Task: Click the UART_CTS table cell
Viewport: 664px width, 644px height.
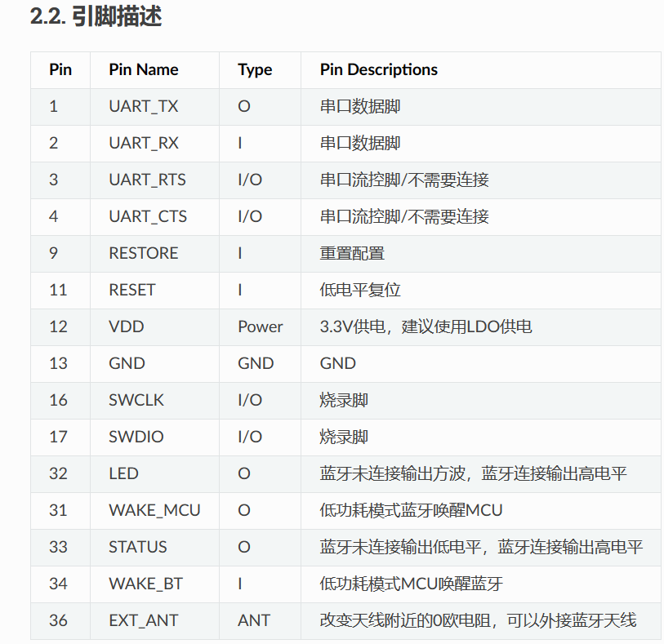Action: pos(147,216)
